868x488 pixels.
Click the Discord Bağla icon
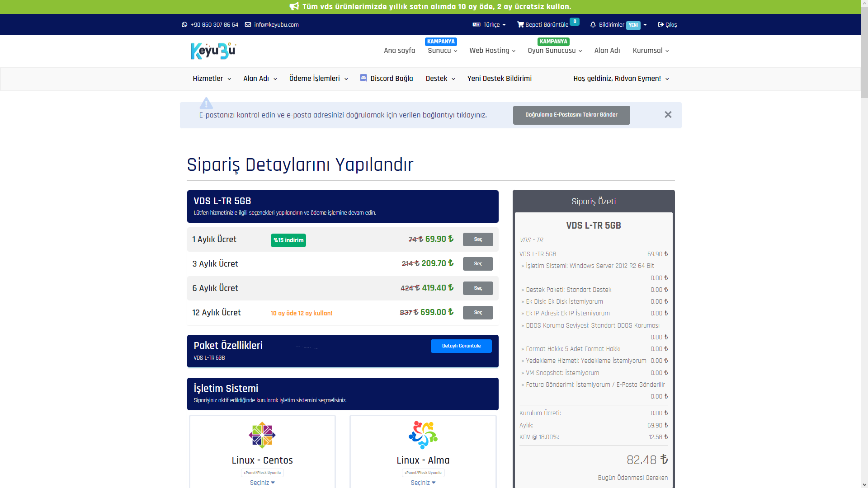click(363, 78)
